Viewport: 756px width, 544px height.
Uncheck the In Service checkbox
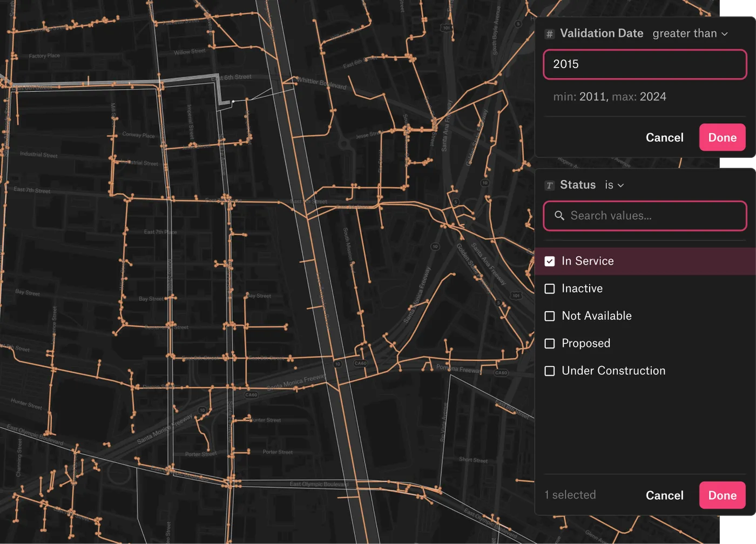point(550,261)
